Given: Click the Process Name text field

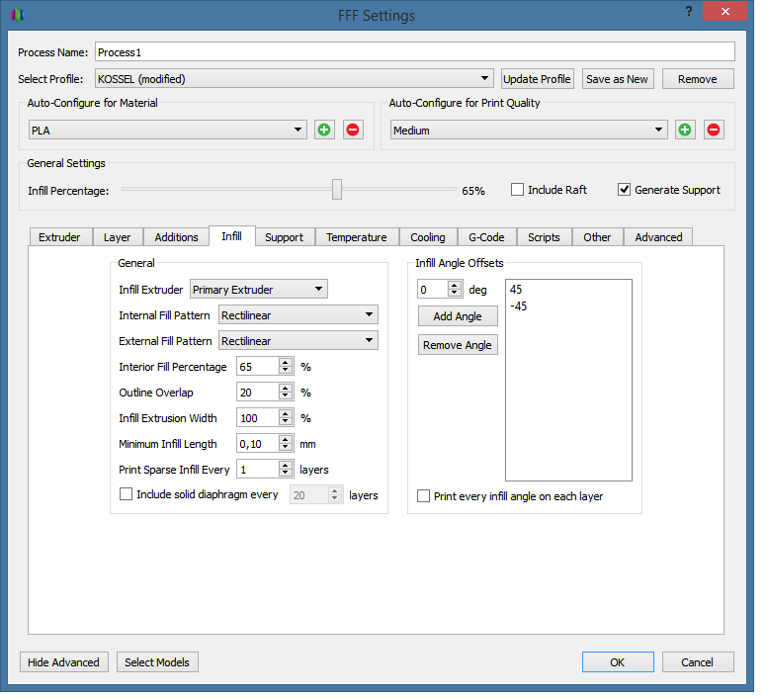Looking at the screenshot, I should click(x=414, y=51).
